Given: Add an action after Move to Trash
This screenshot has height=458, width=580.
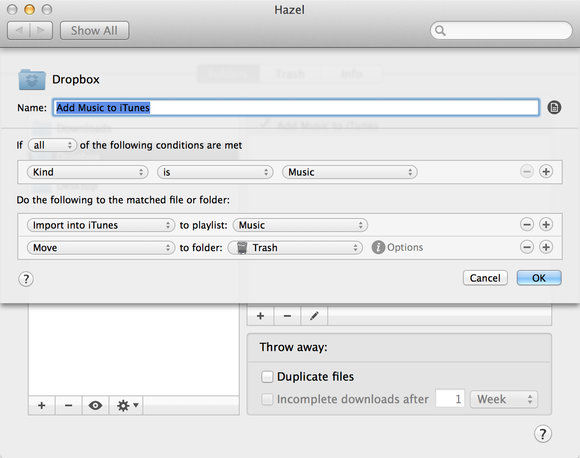Looking at the screenshot, I should (546, 247).
